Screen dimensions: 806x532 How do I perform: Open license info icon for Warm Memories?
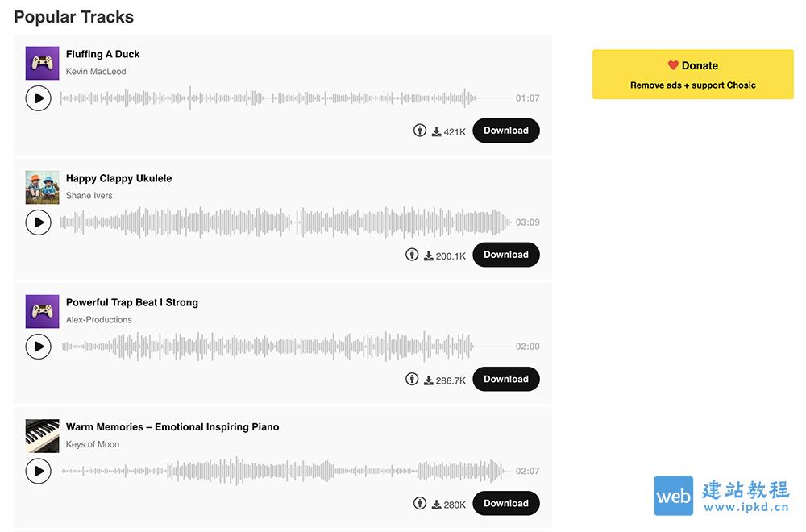pyautogui.click(x=420, y=503)
